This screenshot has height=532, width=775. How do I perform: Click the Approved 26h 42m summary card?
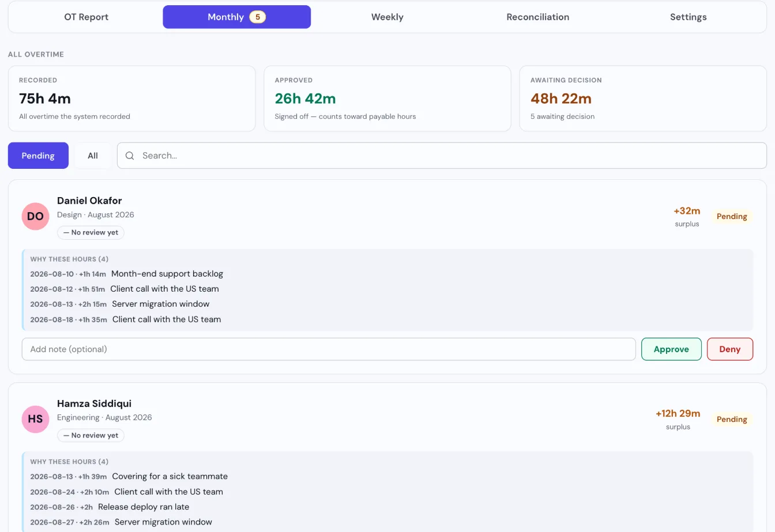click(387, 99)
